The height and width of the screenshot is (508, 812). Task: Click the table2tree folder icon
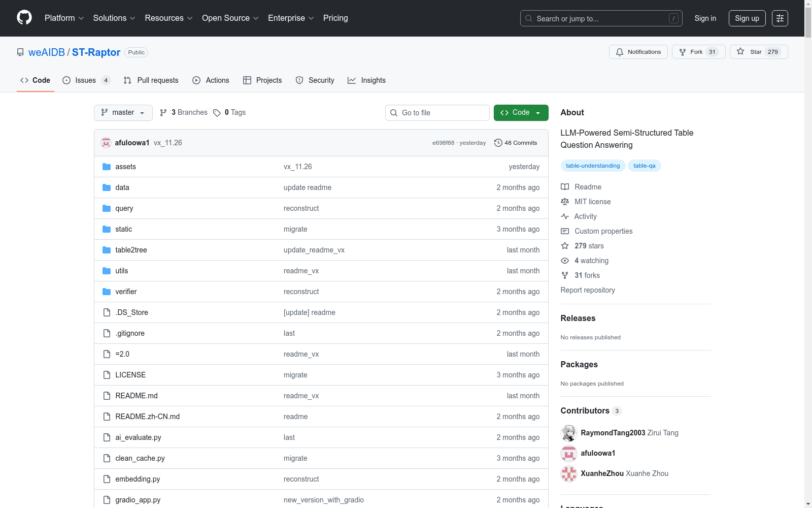tap(107, 250)
